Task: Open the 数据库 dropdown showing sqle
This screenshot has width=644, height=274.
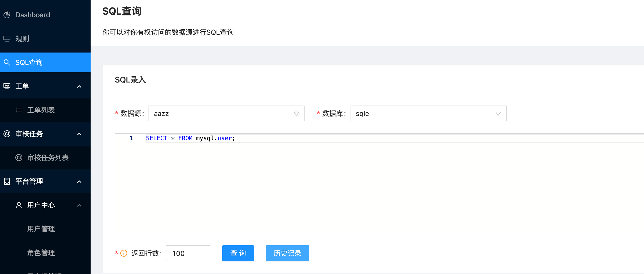Action: (x=428, y=114)
